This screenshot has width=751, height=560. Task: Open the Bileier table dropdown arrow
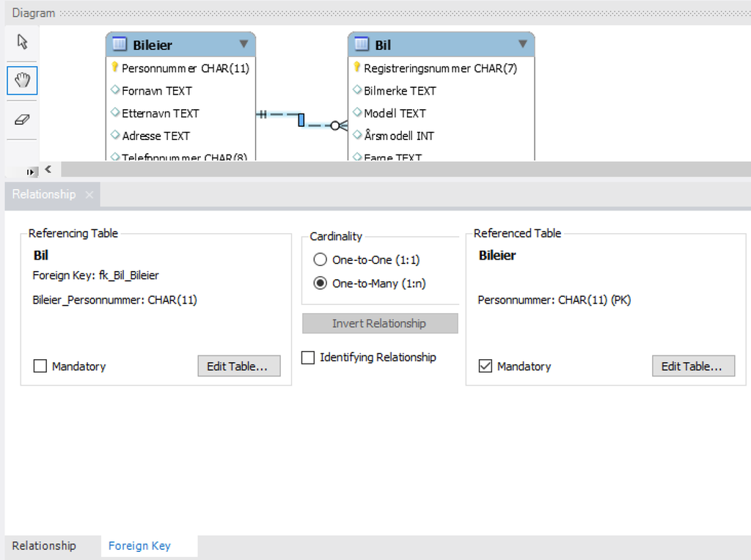(243, 44)
